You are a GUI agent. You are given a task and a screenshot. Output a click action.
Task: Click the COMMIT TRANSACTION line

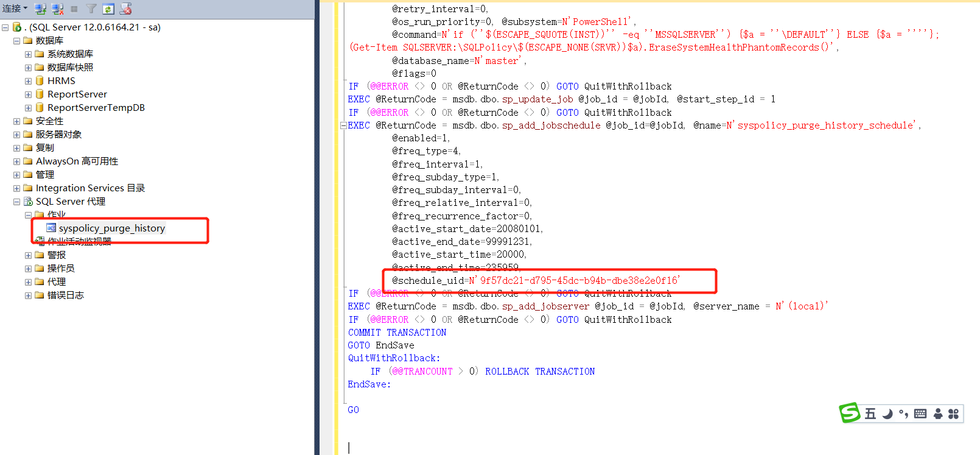pos(397,333)
